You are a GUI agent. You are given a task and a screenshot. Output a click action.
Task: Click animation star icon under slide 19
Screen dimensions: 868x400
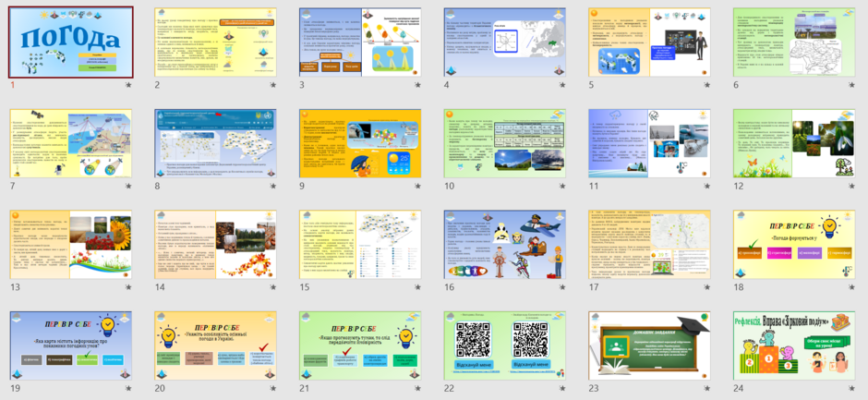128,388
